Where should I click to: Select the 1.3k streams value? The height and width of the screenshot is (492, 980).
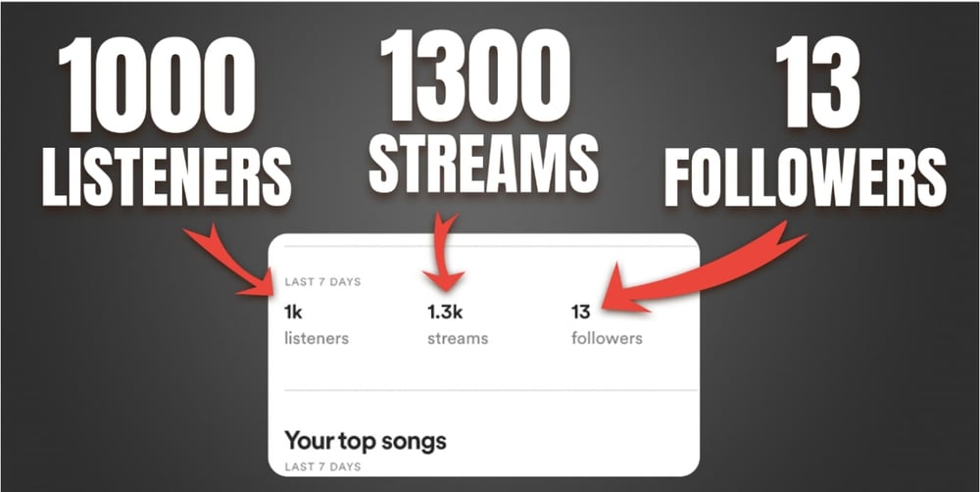click(445, 312)
